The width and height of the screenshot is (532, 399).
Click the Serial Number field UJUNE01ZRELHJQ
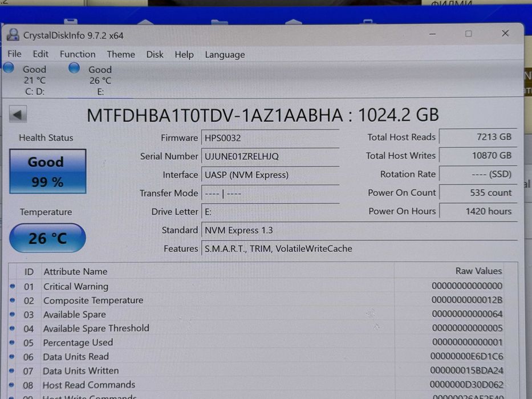coord(270,156)
